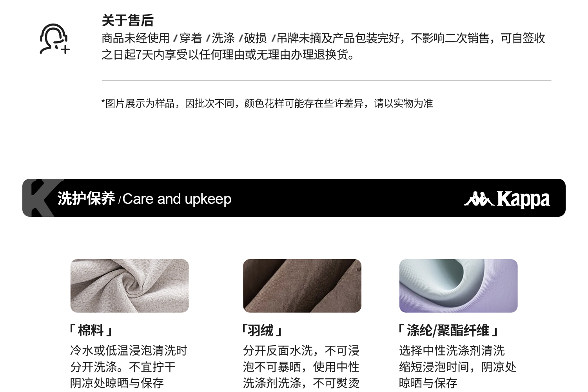Click the 洗护保养 banner title

86,199
